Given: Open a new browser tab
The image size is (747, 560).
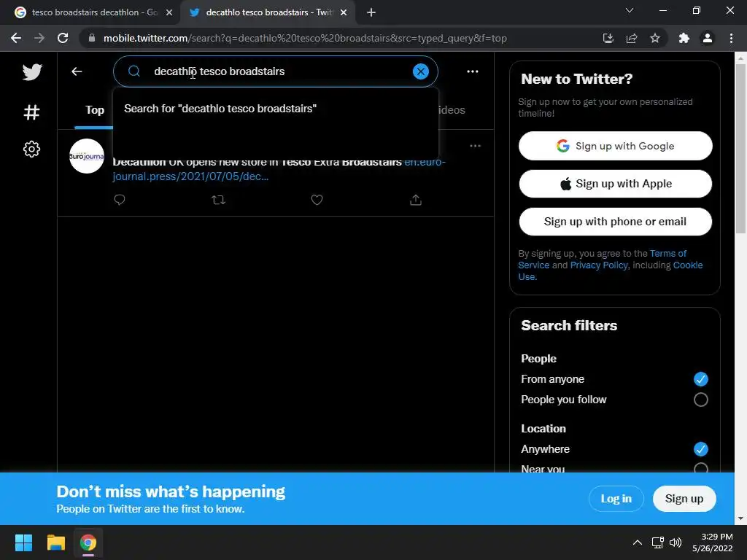Looking at the screenshot, I should tap(371, 12).
